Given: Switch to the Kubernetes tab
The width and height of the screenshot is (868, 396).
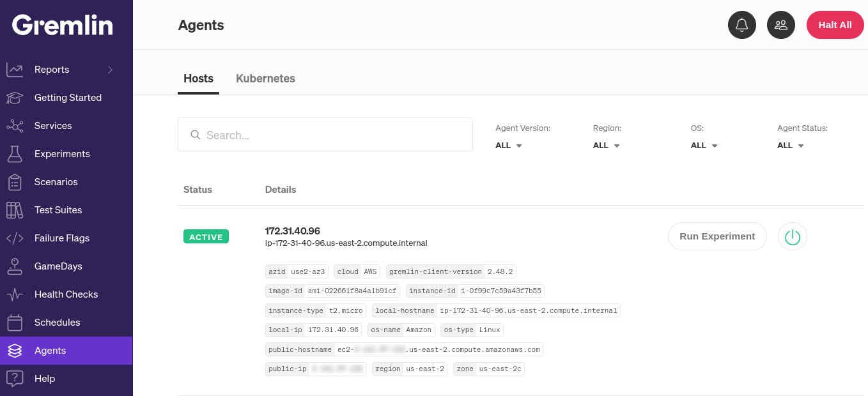Looking at the screenshot, I should 265,79.
